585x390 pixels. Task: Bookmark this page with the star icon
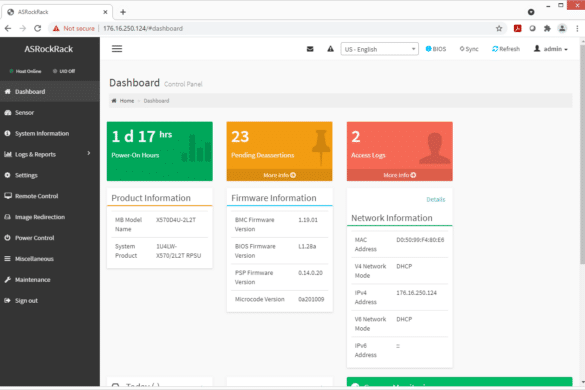(499, 28)
